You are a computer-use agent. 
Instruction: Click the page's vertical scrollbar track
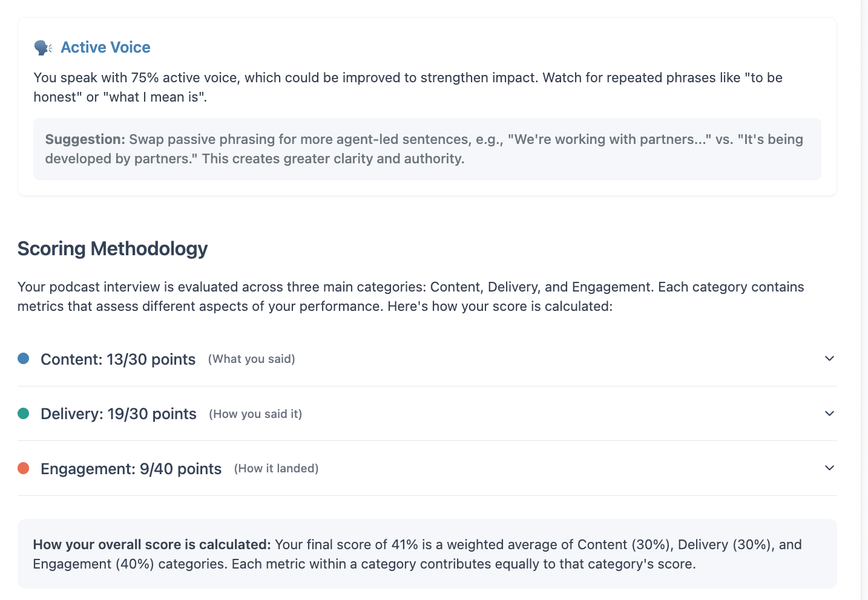(864, 300)
